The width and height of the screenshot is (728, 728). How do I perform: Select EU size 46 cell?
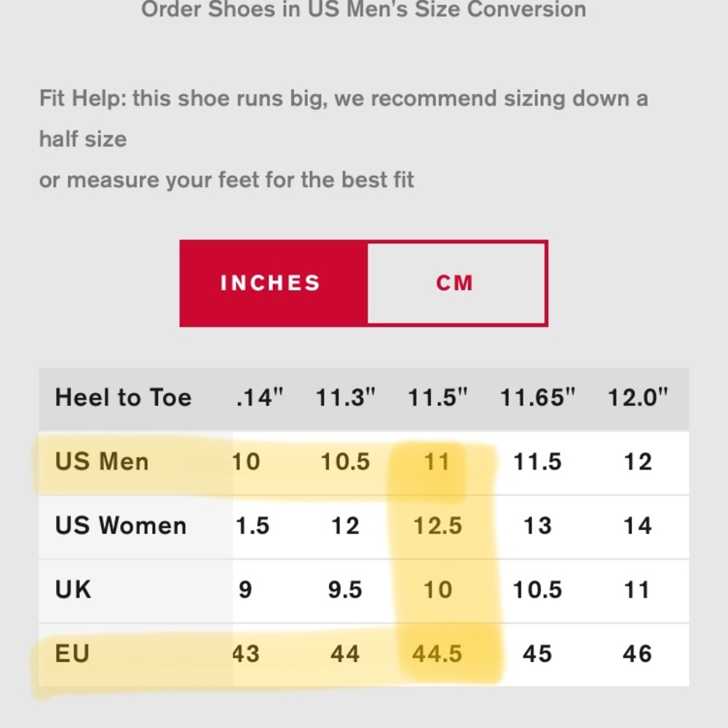(637, 654)
